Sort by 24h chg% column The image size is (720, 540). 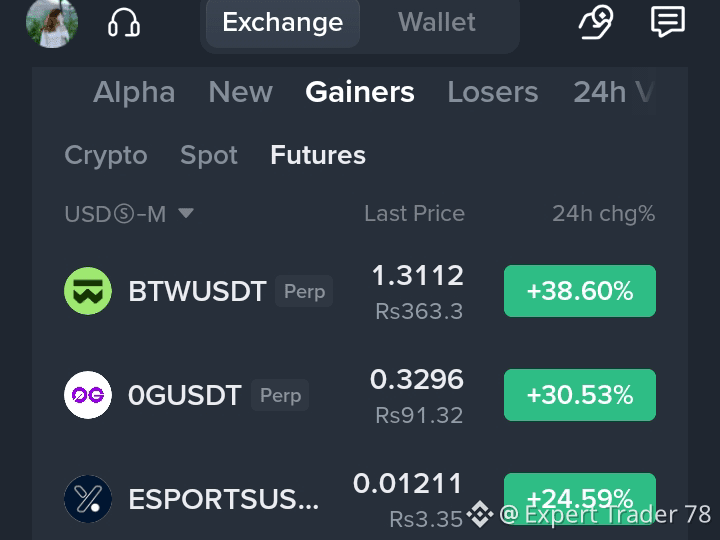pos(603,214)
